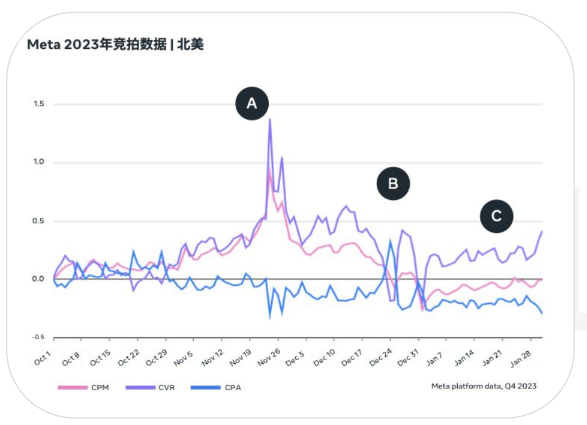587x425 pixels.
Task: Click the Oct 8 x-axis label
Action: click(71, 358)
